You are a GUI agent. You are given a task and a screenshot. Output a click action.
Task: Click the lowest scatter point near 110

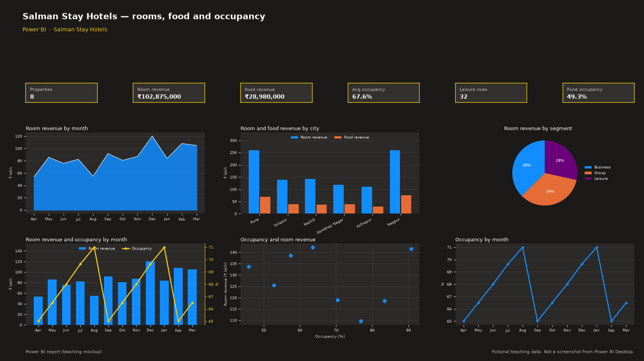coord(361,321)
